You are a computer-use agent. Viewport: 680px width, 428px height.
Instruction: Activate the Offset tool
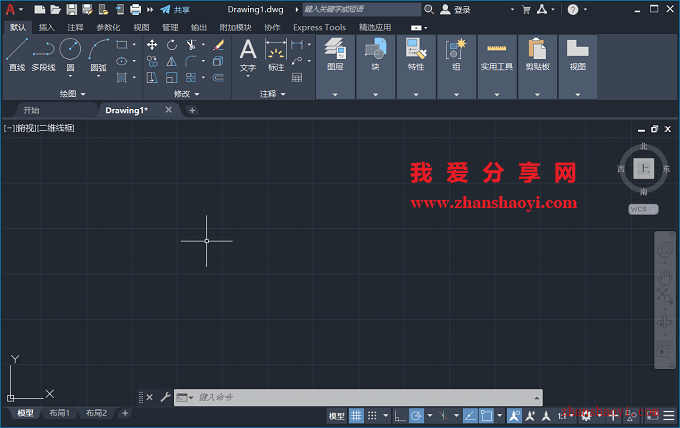[219, 78]
